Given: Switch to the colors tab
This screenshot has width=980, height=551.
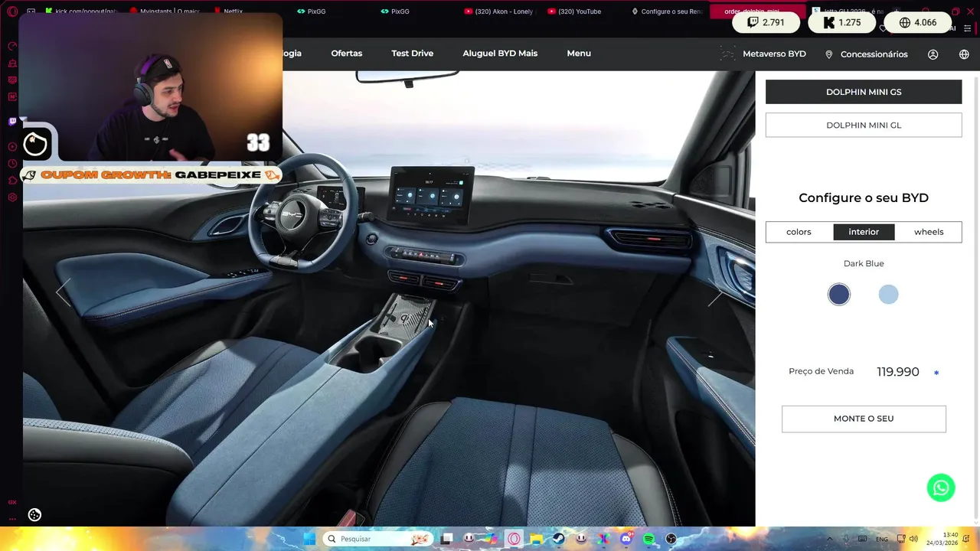Looking at the screenshot, I should coord(799,232).
